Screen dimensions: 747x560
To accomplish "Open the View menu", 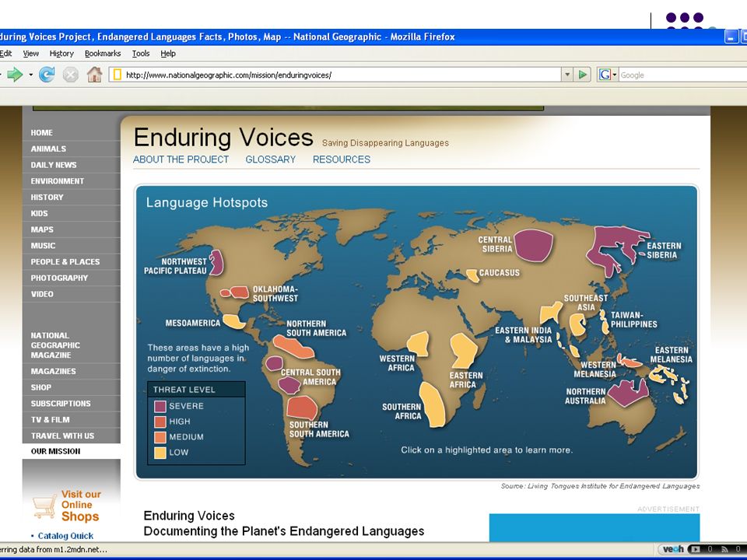I will [31, 54].
